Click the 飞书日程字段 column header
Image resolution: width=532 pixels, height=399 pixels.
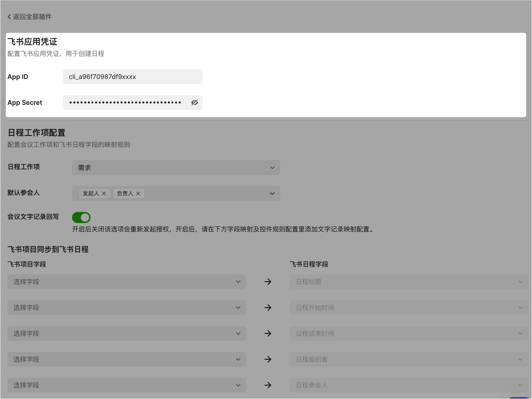309,264
